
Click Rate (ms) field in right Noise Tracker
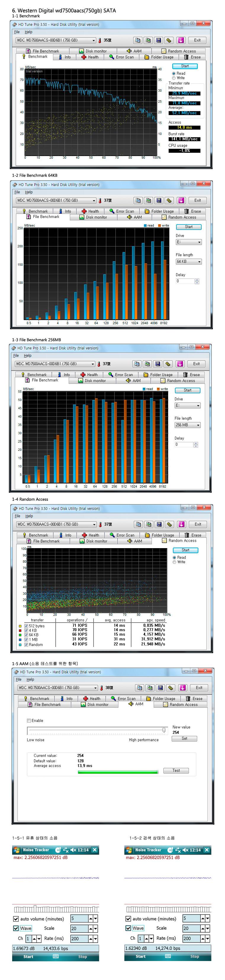(192, 938)
